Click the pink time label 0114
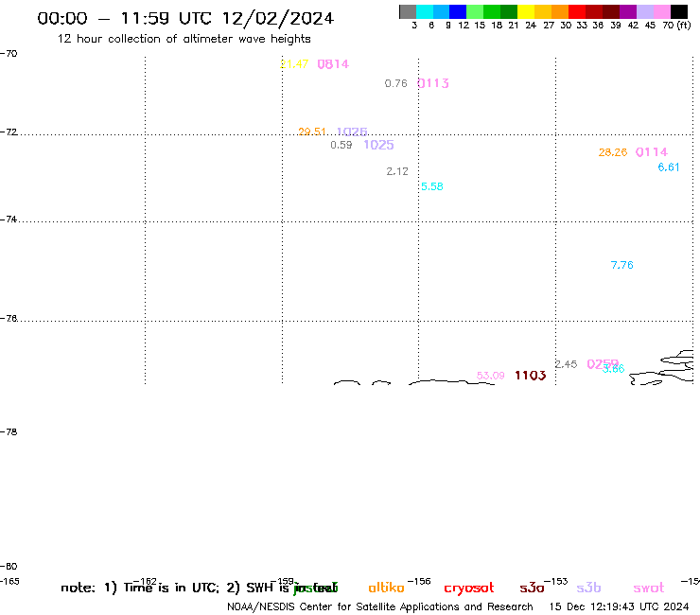 pyautogui.click(x=652, y=151)
